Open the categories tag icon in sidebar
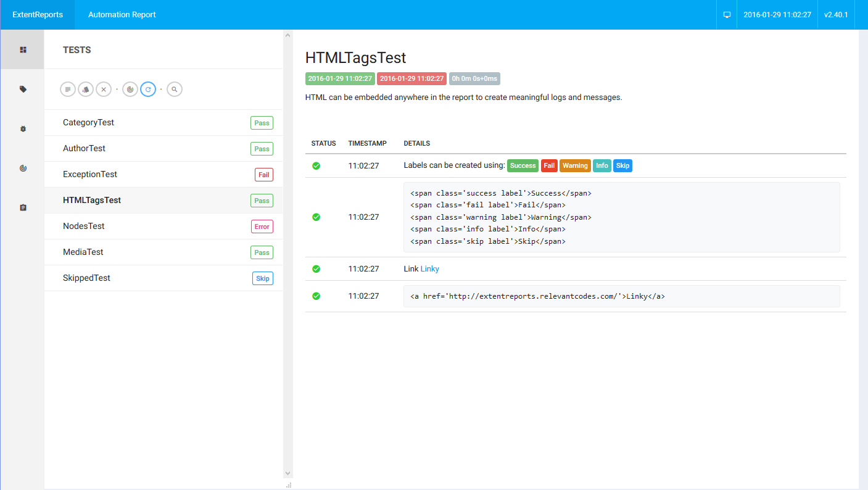Viewport: 868px width, 490px height. pyautogui.click(x=23, y=89)
